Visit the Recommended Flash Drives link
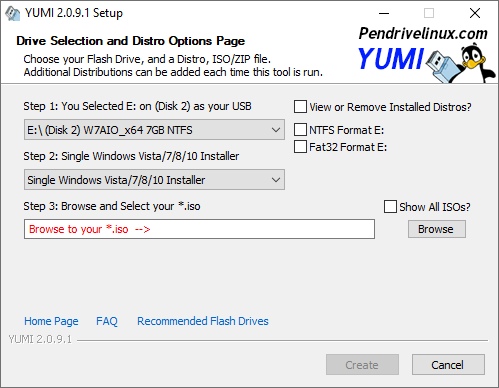 [x=203, y=321]
